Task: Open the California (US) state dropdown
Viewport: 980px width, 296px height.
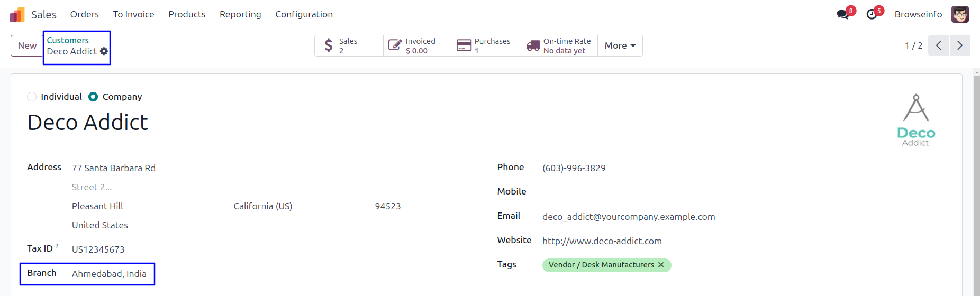Action: pos(263,206)
